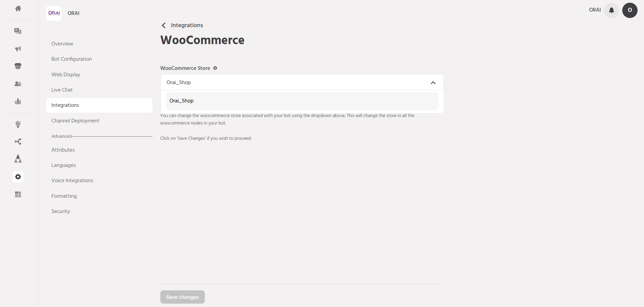Open the flow builder nodes icon

click(x=18, y=141)
